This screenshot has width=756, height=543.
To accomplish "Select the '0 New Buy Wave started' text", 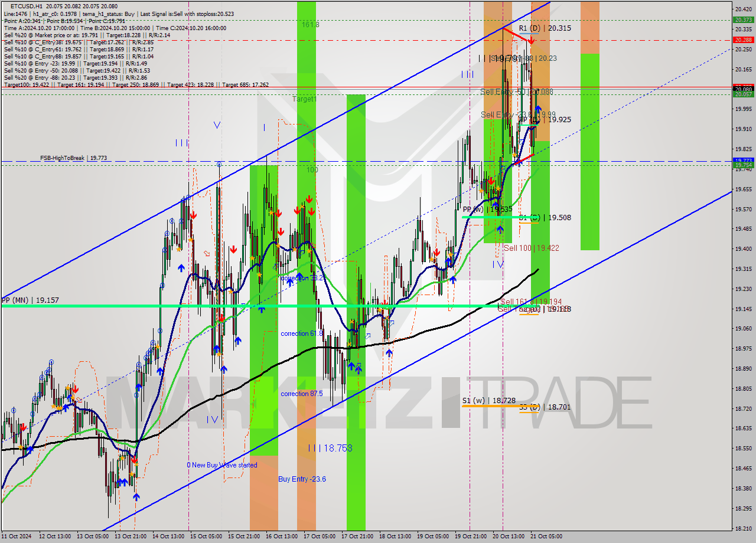I will pyautogui.click(x=222, y=465).
